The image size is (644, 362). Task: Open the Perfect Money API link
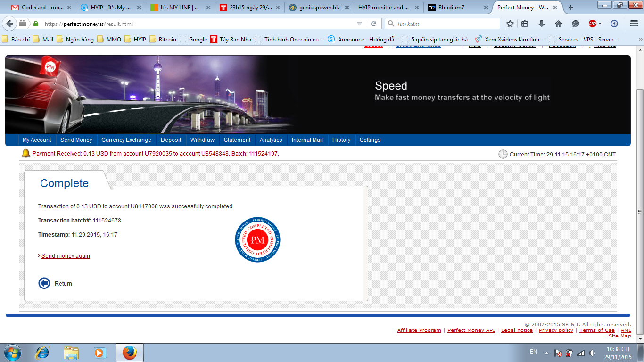[471, 330]
